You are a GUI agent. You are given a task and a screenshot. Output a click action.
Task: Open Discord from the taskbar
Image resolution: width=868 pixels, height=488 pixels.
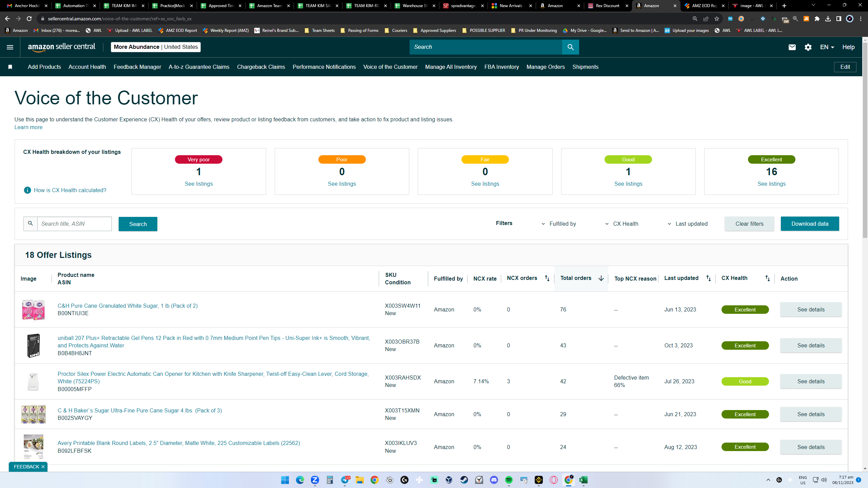coord(494,480)
